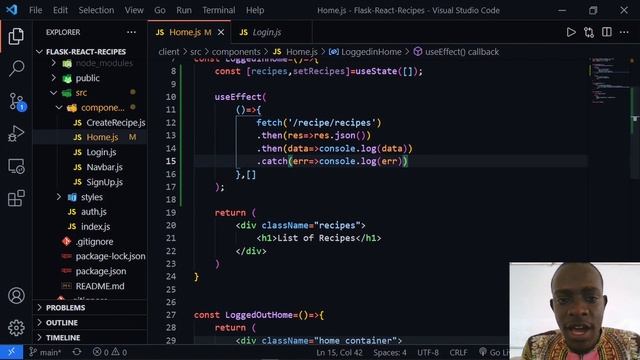Open package-lock.json file
640x360 pixels.
coord(110,256)
